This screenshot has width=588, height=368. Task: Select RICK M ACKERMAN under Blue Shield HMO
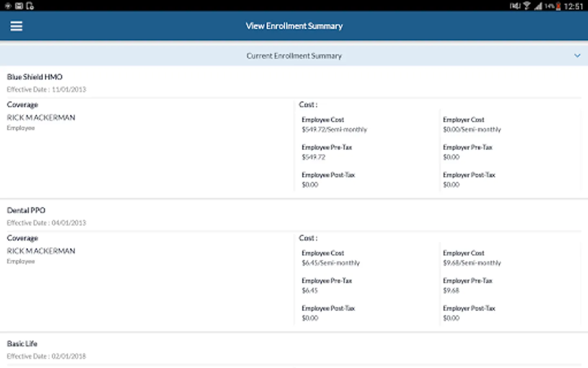[x=41, y=118]
